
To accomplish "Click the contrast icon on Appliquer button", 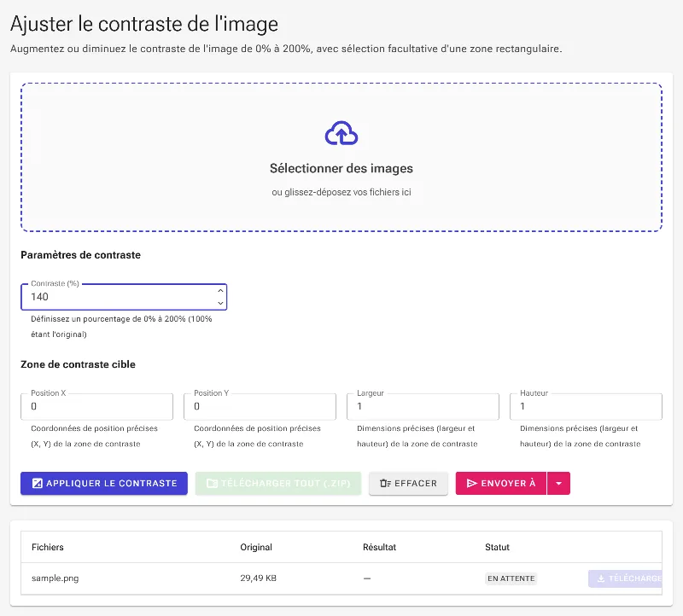I will point(38,483).
